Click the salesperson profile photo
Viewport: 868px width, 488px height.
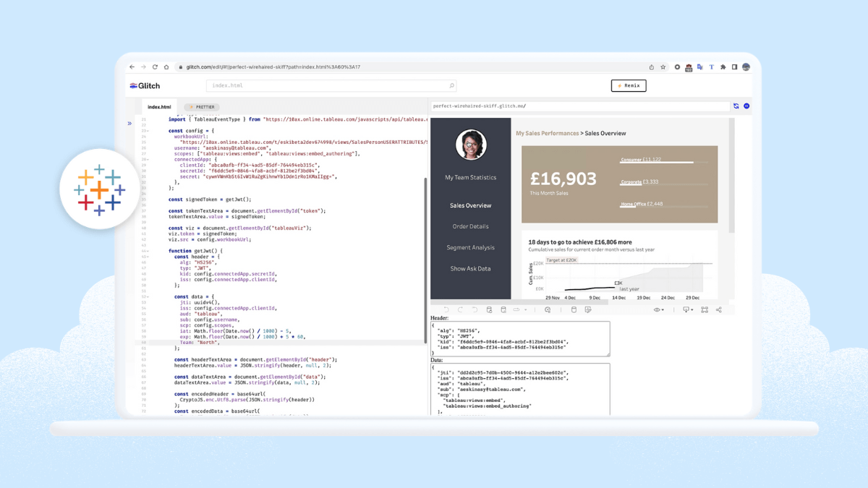tap(471, 145)
